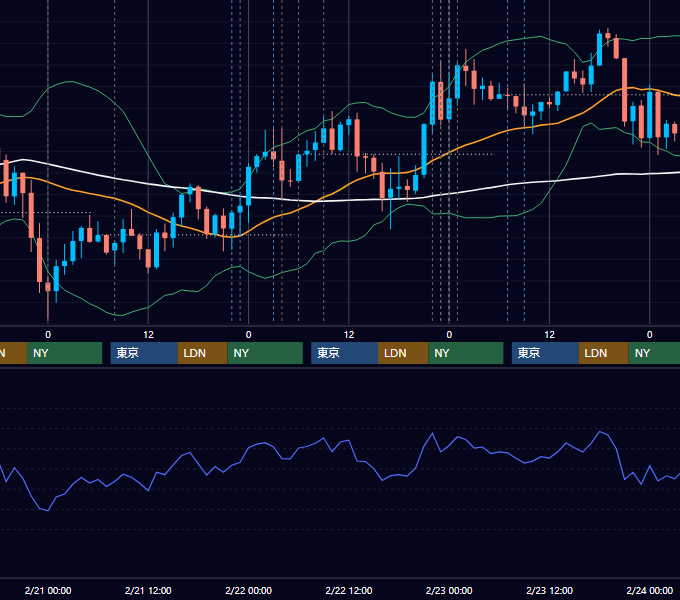Click hour label 12 above 2/22 12:00
Screen dimensions: 680x600
pyautogui.click(x=349, y=335)
